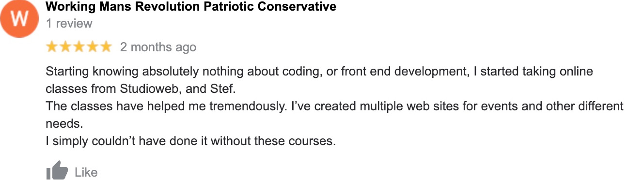Click the phrase "front end development"

pyautogui.click(x=404, y=72)
